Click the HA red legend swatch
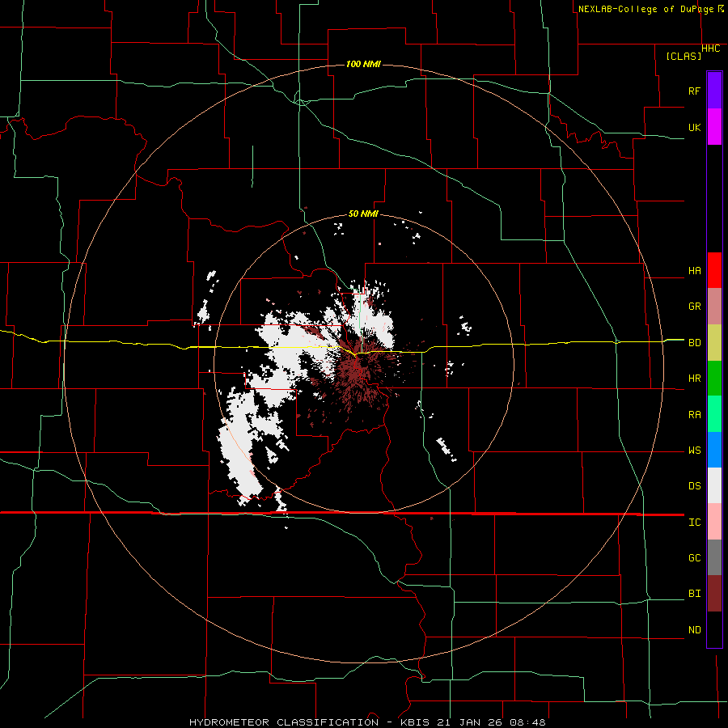Viewport: 728px width, 728px height. (x=714, y=270)
